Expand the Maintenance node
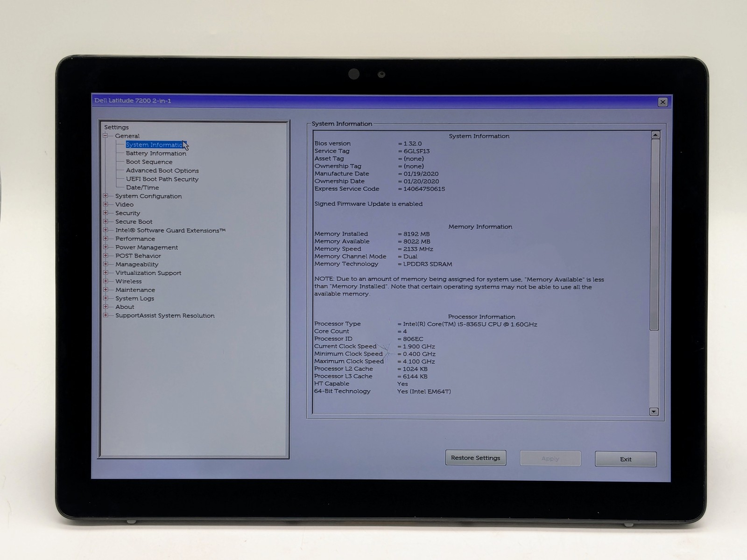The width and height of the screenshot is (747, 560). pyautogui.click(x=106, y=290)
